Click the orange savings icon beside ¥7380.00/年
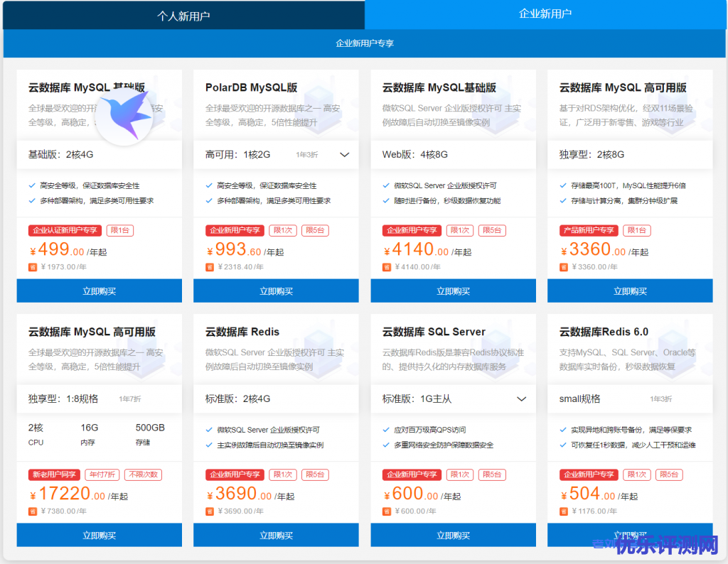The width and height of the screenshot is (728, 564). pos(32,511)
